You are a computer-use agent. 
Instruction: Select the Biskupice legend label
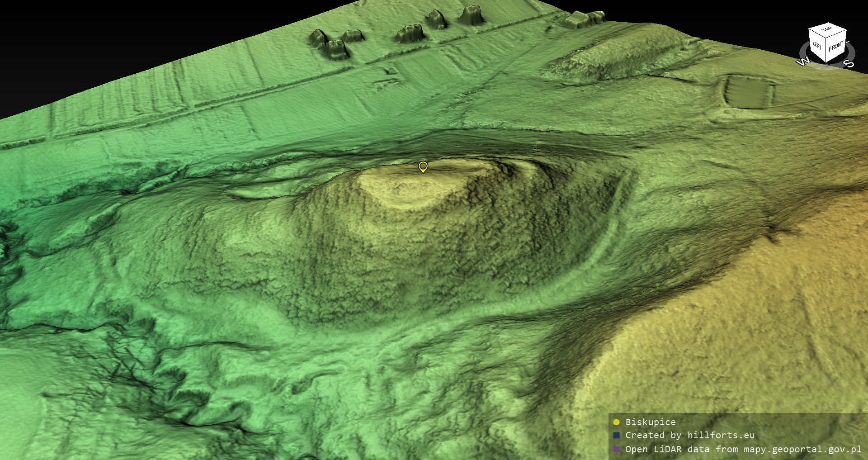(x=650, y=422)
